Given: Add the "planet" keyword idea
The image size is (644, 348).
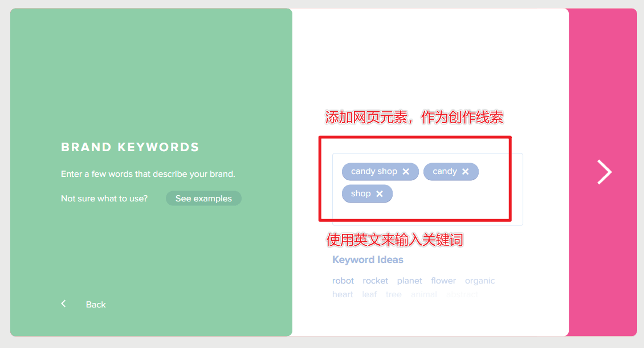Looking at the screenshot, I should [x=409, y=280].
